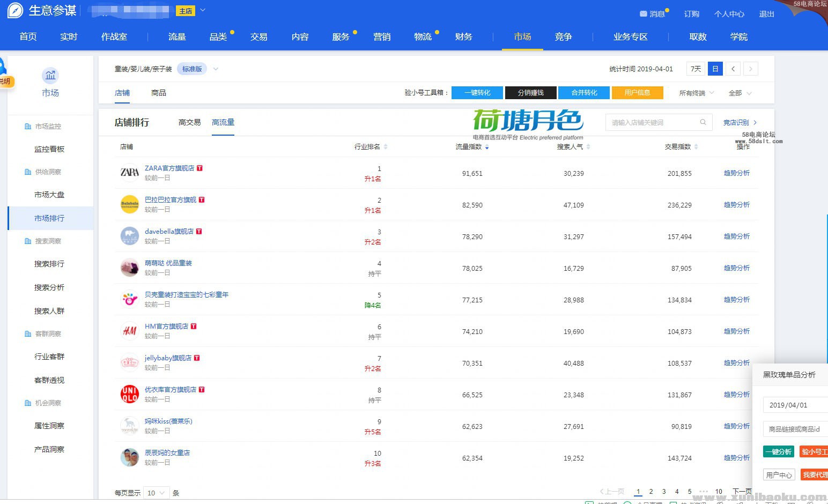
Task: Click the HM store logo icon
Action: click(x=130, y=331)
